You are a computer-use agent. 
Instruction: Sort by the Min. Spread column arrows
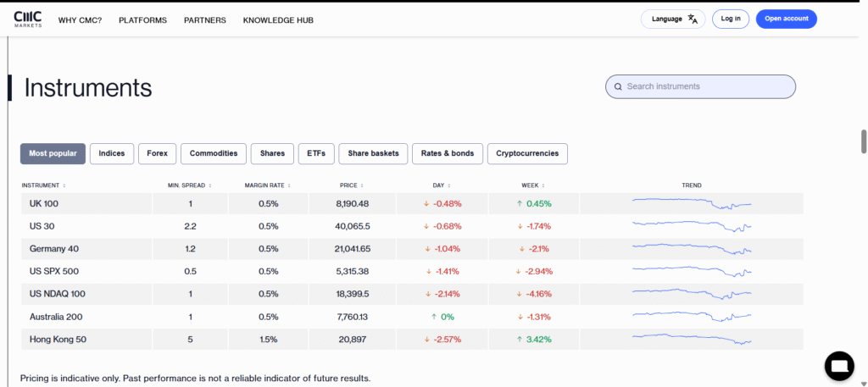(210, 185)
